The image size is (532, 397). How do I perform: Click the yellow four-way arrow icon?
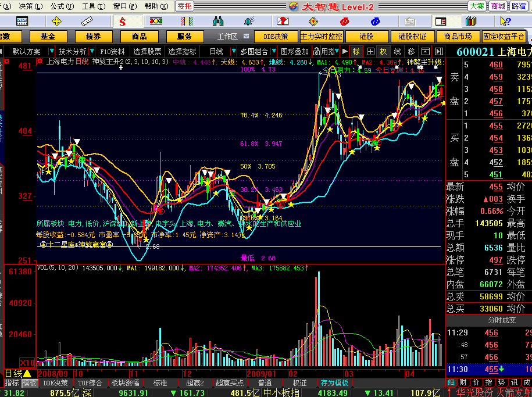pos(56,22)
